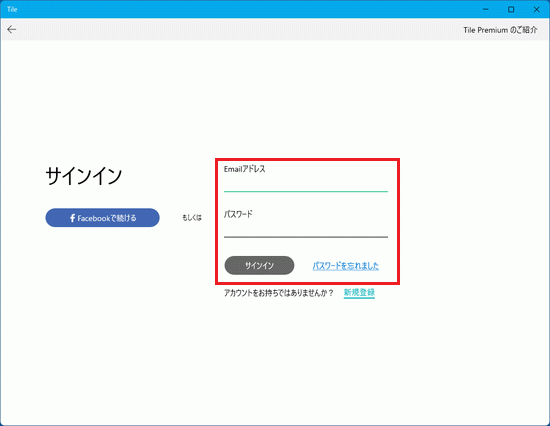Image resolution: width=550 pixels, height=426 pixels.
Task: Click the large サインイン heading text
Action: coord(83,175)
